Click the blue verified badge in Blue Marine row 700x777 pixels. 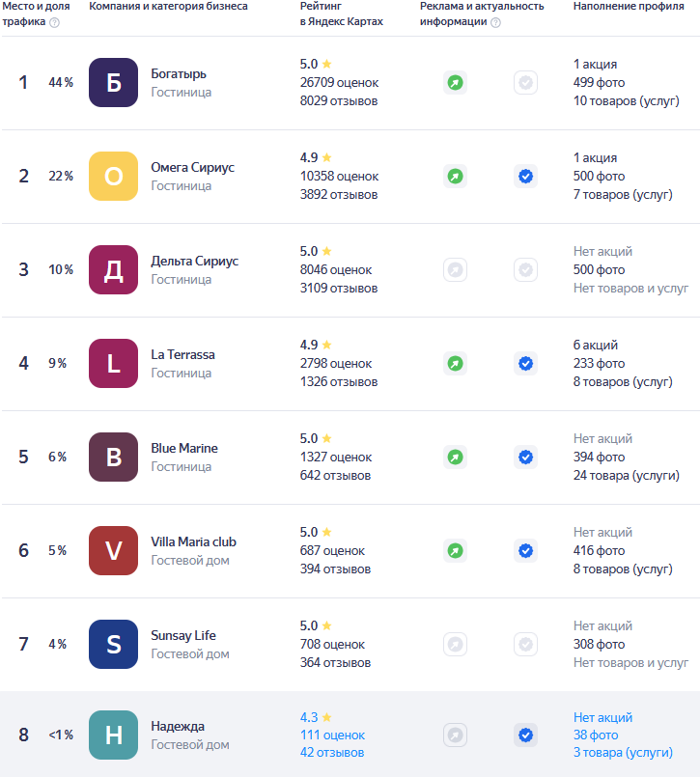click(x=525, y=458)
